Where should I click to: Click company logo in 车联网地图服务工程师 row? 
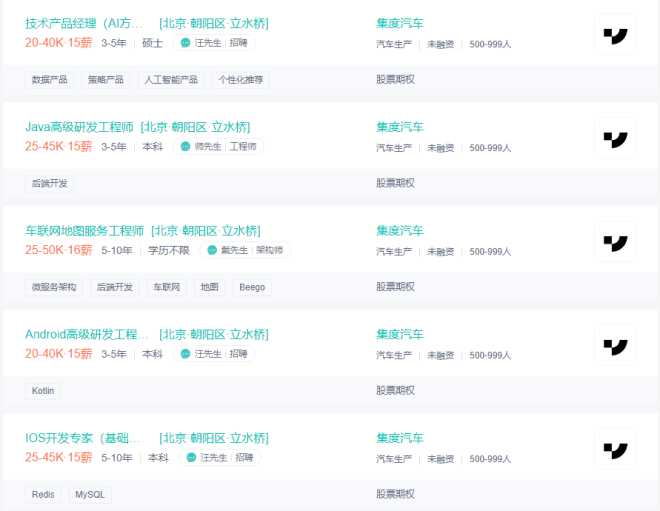coord(615,242)
